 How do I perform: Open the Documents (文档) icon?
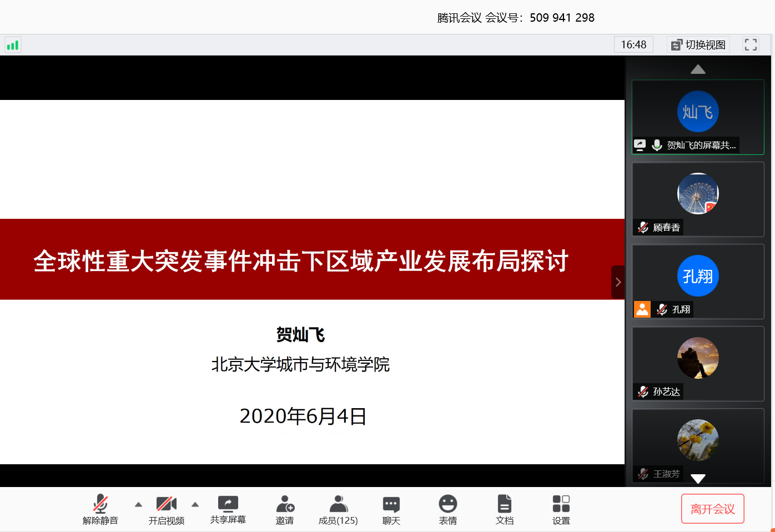(x=504, y=504)
